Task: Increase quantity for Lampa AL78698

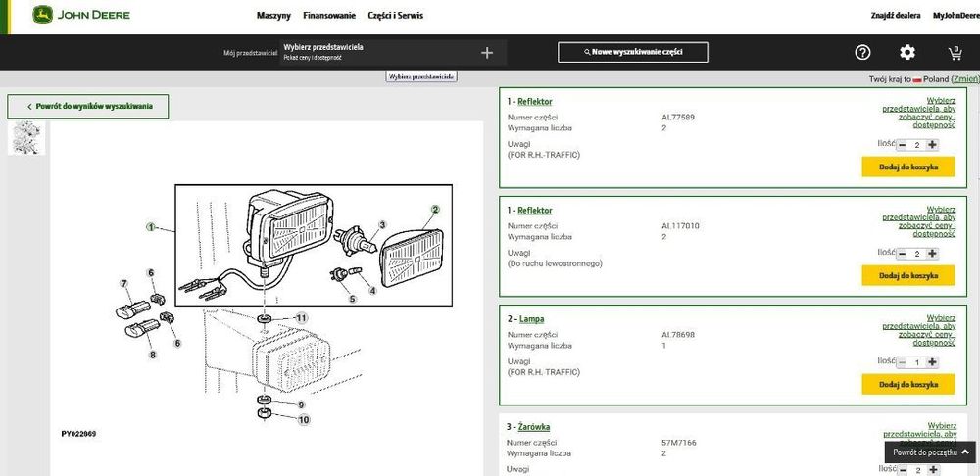Action: 933,362
